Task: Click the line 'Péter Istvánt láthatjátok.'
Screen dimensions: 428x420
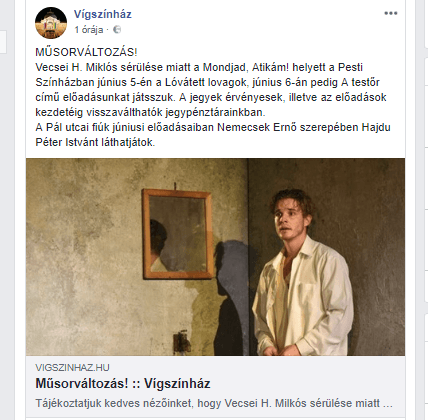Action: coord(95,142)
